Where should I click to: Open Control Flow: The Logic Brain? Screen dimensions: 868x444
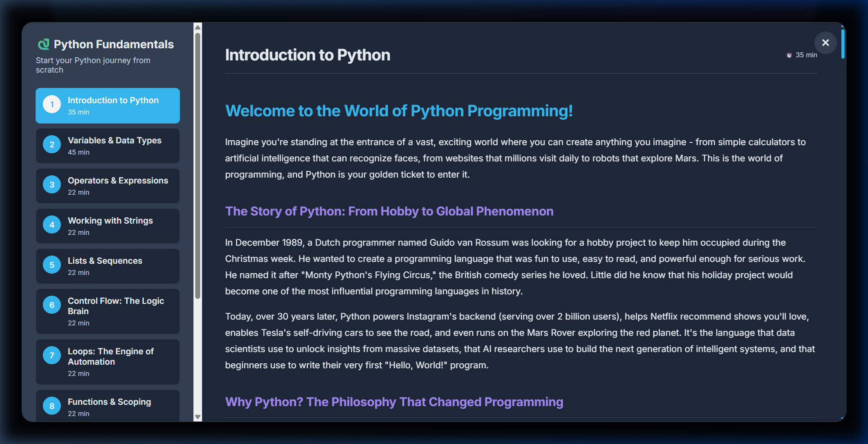107,311
